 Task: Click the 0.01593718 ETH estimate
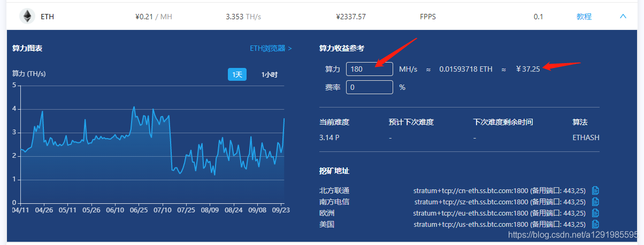tap(466, 69)
